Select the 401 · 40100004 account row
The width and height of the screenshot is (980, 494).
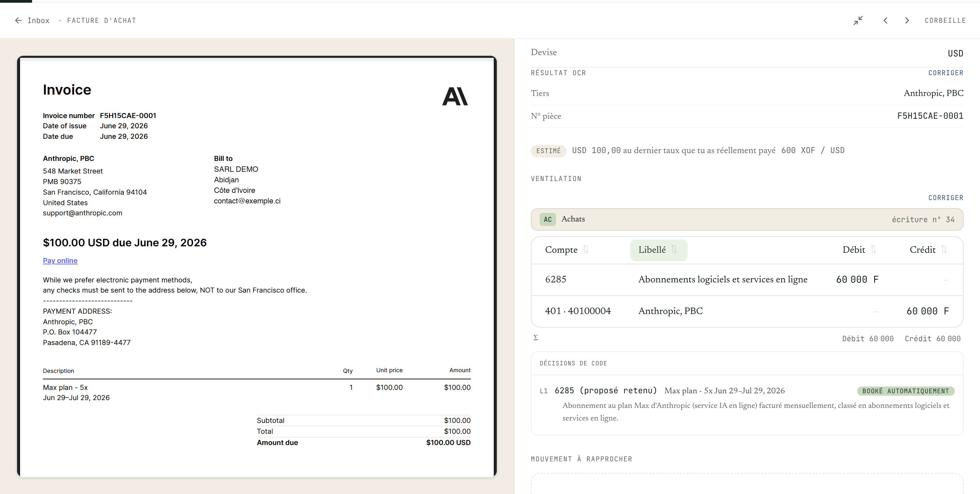[747, 311]
